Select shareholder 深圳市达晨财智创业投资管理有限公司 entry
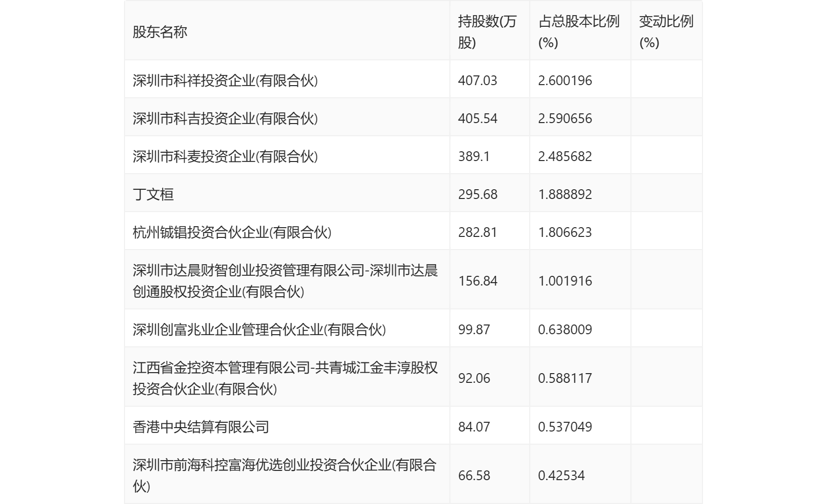827x504 pixels. [x=286, y=281]
